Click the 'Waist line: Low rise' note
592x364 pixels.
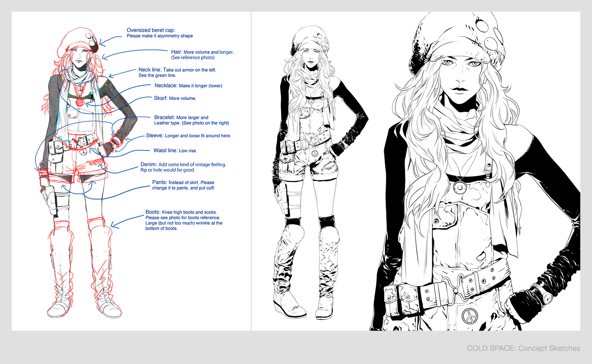(x=175, y=151)
